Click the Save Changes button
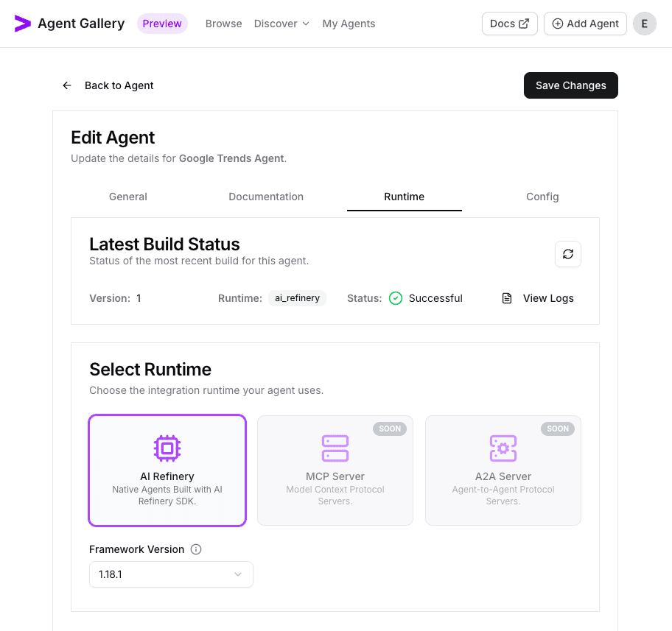This screenshot has height=631, width=672. point(570,85)
